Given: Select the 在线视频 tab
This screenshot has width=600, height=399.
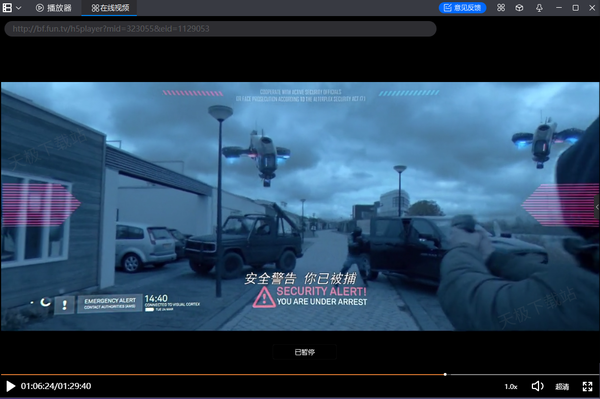Looking at the screenshot, I should [x=110, y=8].
